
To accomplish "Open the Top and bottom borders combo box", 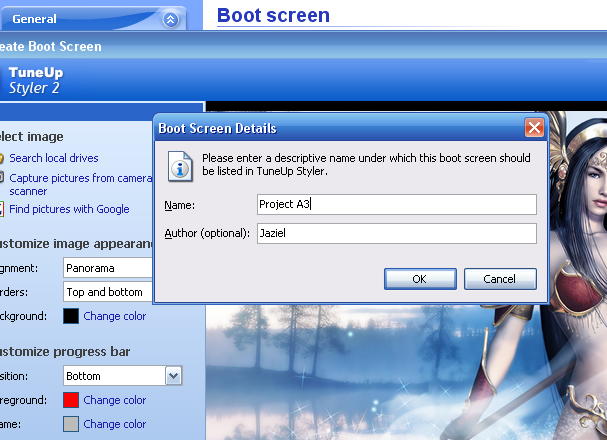I will [x=108, y=292].
